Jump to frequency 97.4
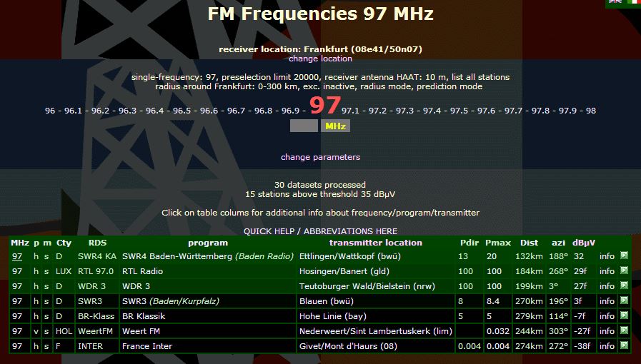This screenshot has width=641, height=364. pos(432,111)
